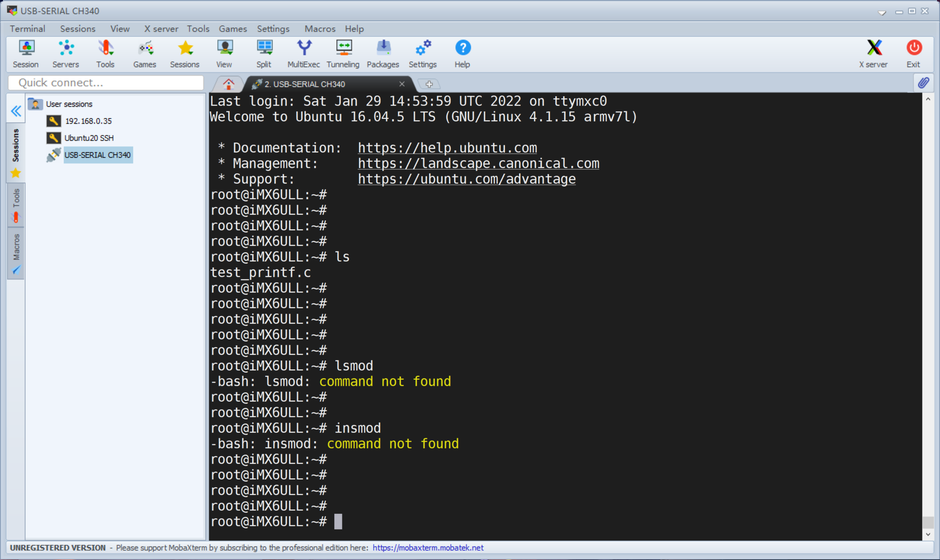The height and width of the screenshot is (560, 940).
Task: Click the red Exit power icon
Action: [x=914, y=54]
